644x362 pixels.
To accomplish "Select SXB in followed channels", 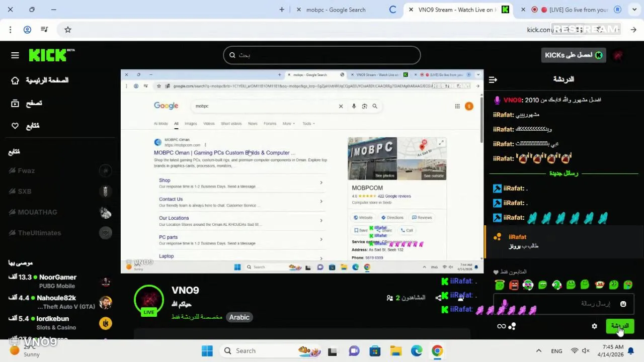I will [x=59, y=192].
